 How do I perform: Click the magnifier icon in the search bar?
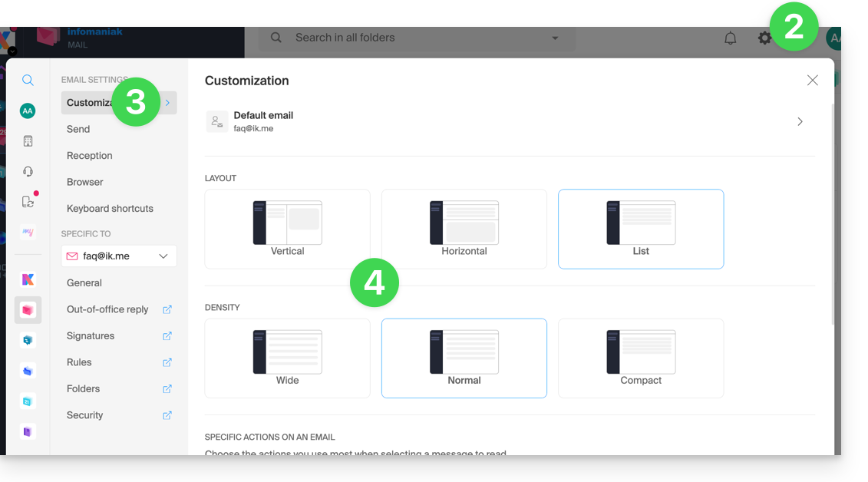coord(276,38)
